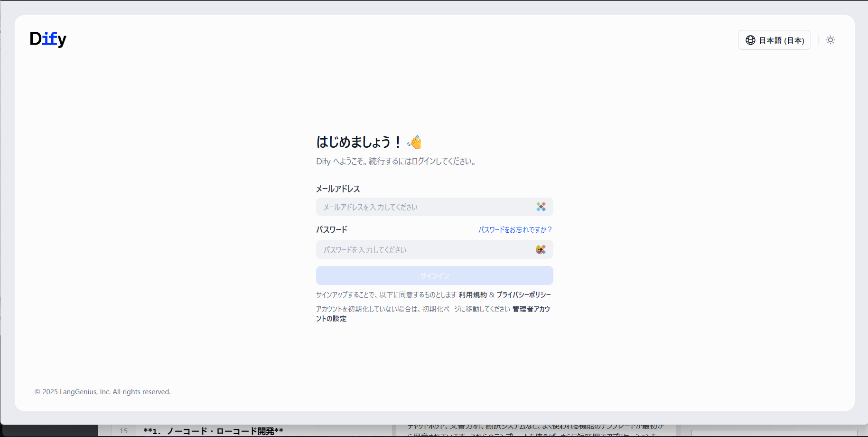Toggle the light/dark theme sun icon
868x437 pixels.
830,40
